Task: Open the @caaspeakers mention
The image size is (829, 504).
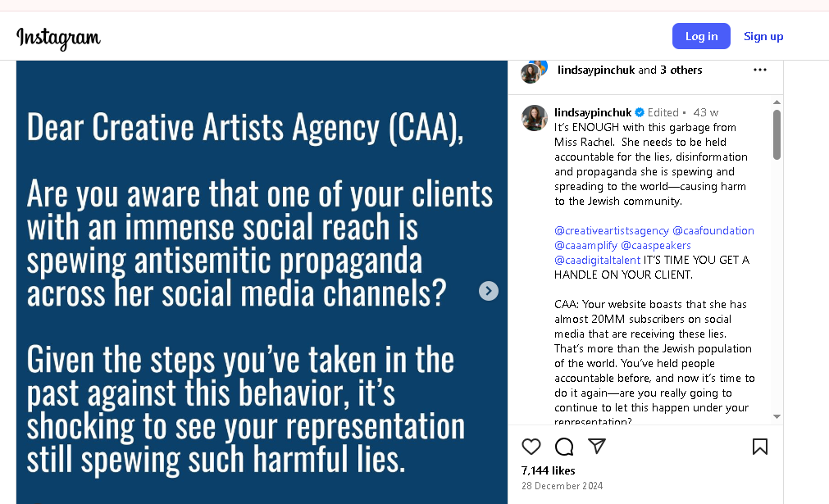Action: click(656, 246)
